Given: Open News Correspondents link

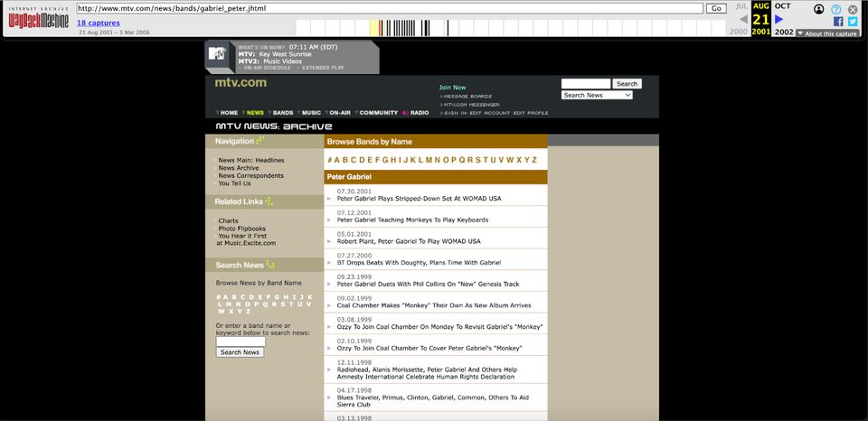Looking at the screenshot, I should [250, 176].
